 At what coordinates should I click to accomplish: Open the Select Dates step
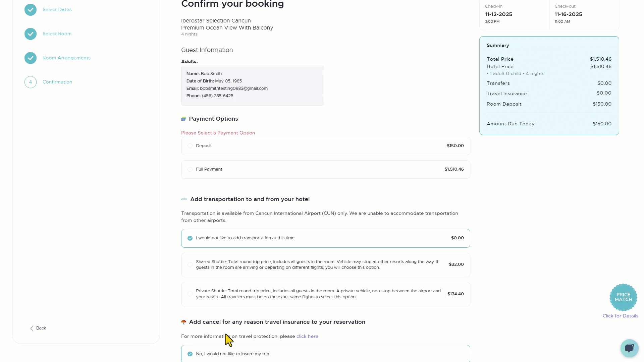coord(57,10)
